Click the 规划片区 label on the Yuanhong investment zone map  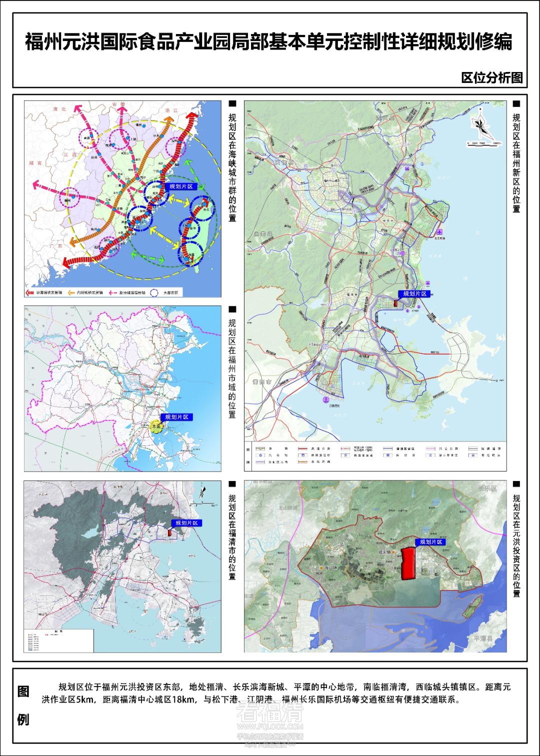click(430, 541)
